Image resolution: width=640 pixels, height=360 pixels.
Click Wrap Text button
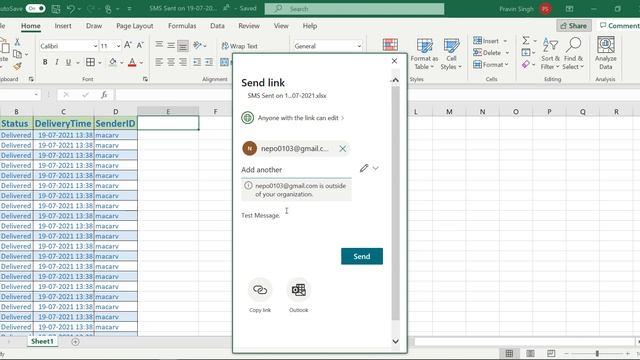coord(240,46)
